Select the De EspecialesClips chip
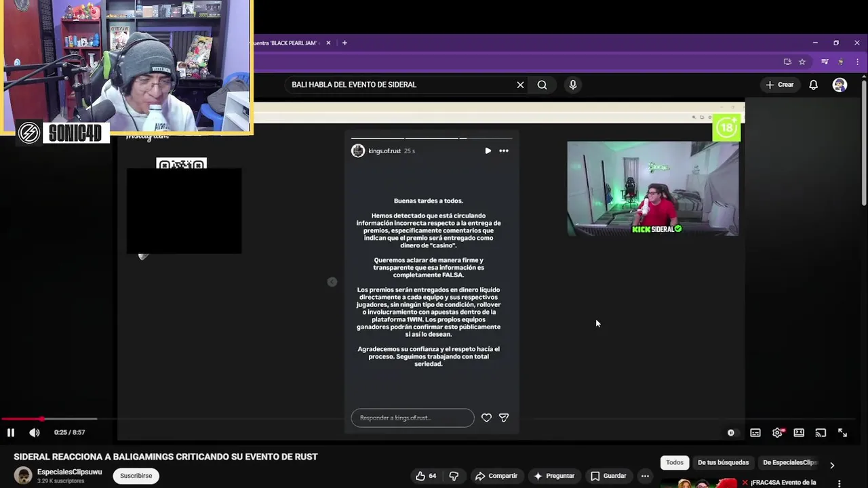The width and height of the screenshot is (868, 488). (x=790, y=462)
